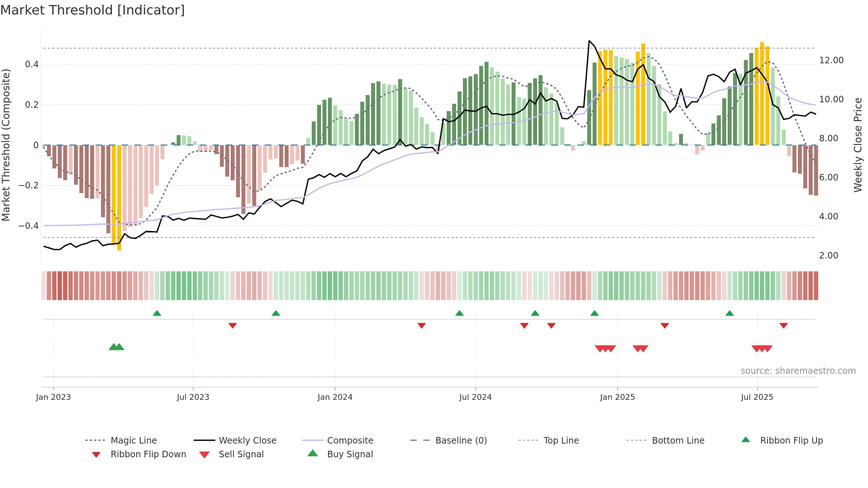Click the Buy Signal legend text
Screen dimensions: 868x488
point(350,454)
